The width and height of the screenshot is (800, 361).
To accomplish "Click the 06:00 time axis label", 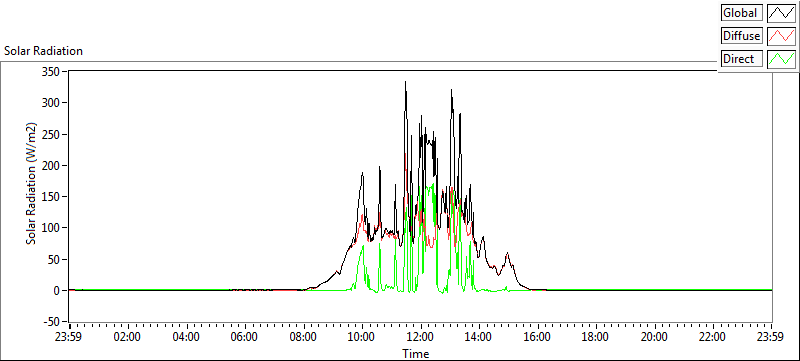I will click(245, 337).
